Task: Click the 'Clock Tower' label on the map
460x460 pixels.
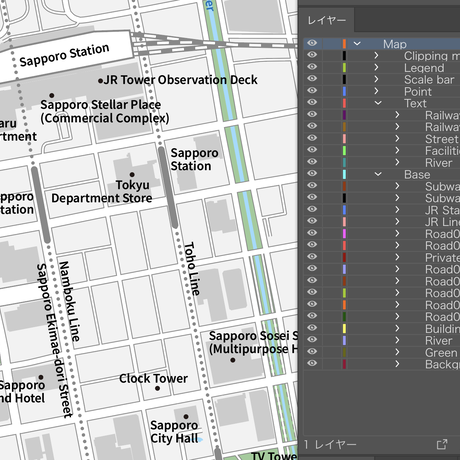Action: pos(153,378)
